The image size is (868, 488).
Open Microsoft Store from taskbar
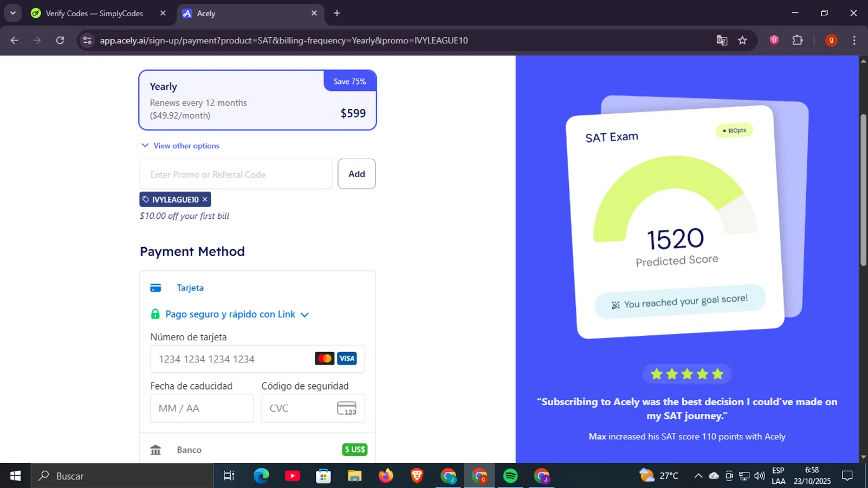click(323, 476)
